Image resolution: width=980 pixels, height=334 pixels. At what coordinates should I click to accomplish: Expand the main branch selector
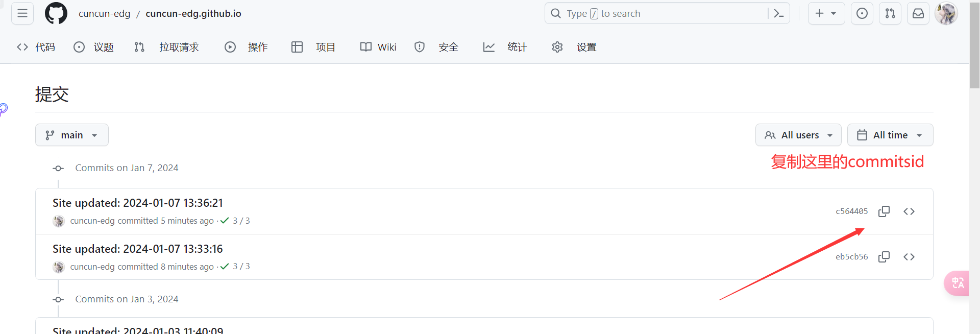[72, 135]
